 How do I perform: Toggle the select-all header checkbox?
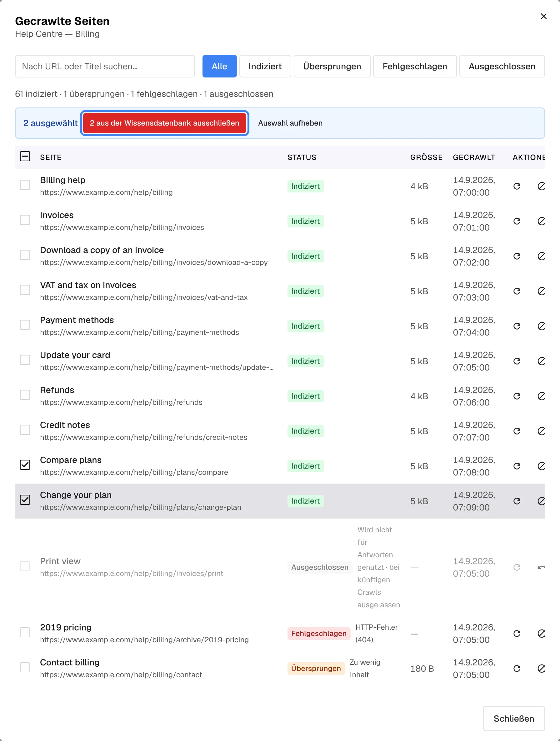point(25,157)
